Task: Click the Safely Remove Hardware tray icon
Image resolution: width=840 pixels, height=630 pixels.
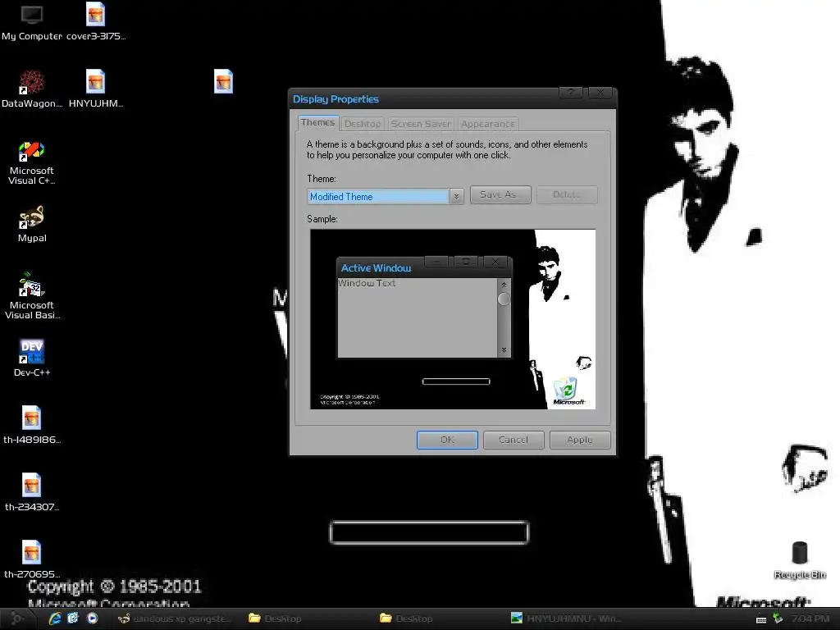Action: pyautogui.click(x=778, y=619)
